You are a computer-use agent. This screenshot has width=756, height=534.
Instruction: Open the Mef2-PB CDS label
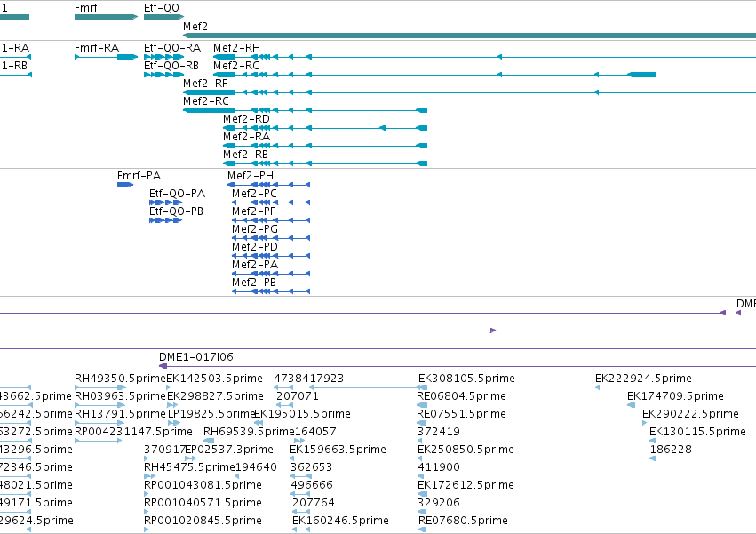point(254,283)
